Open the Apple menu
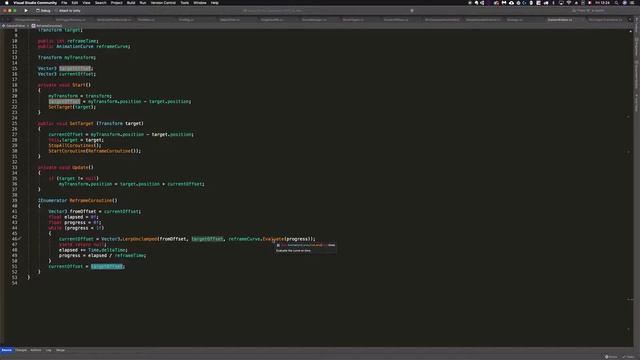Viewport: 640px width, 360px height. pyautogui.click(x=7, y=2)
